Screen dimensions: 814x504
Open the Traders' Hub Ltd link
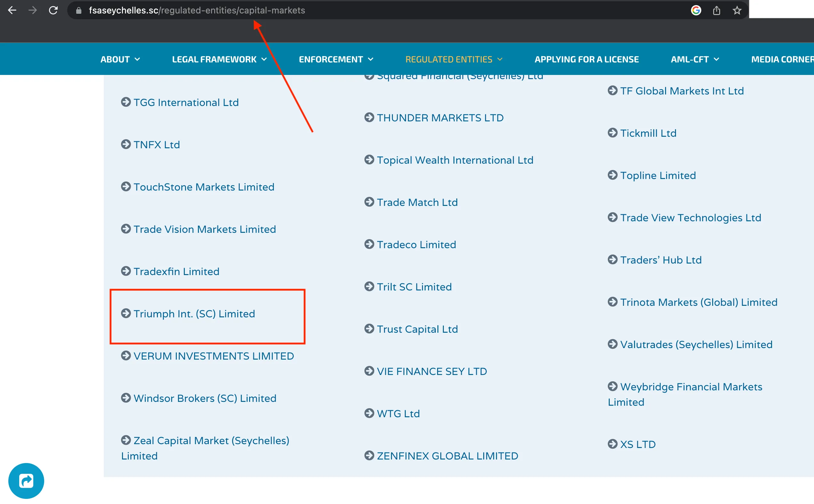click(661, 260)
